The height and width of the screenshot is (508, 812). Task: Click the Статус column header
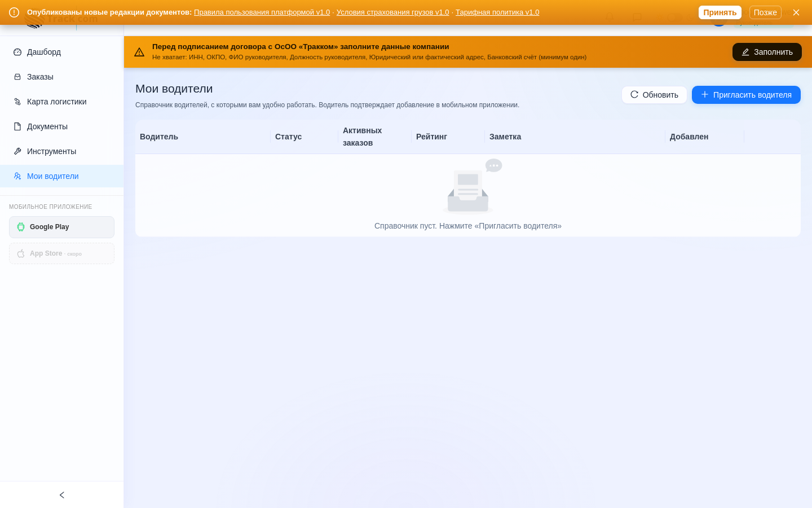(304, 137)
